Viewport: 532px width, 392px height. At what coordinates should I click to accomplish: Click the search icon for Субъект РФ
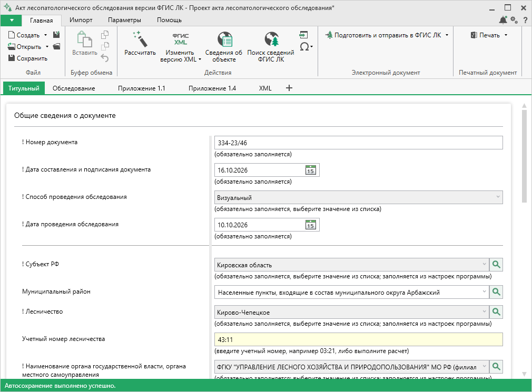[496, 265]
